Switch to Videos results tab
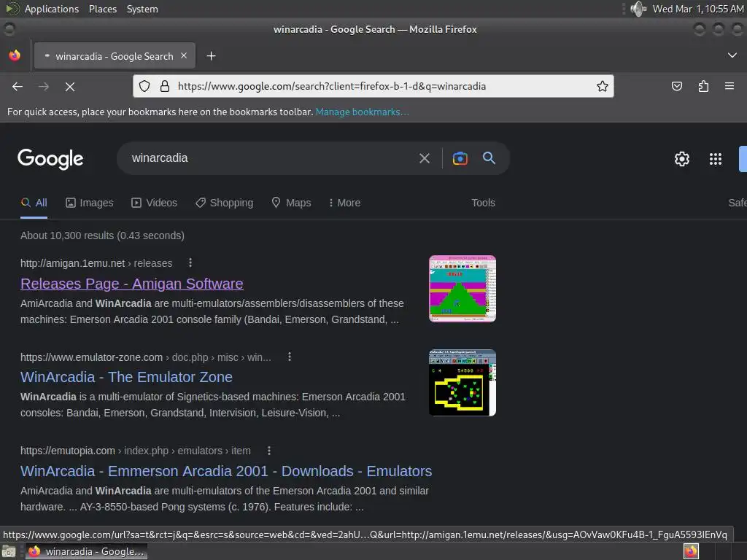747x560 pixels. point(155,203)
